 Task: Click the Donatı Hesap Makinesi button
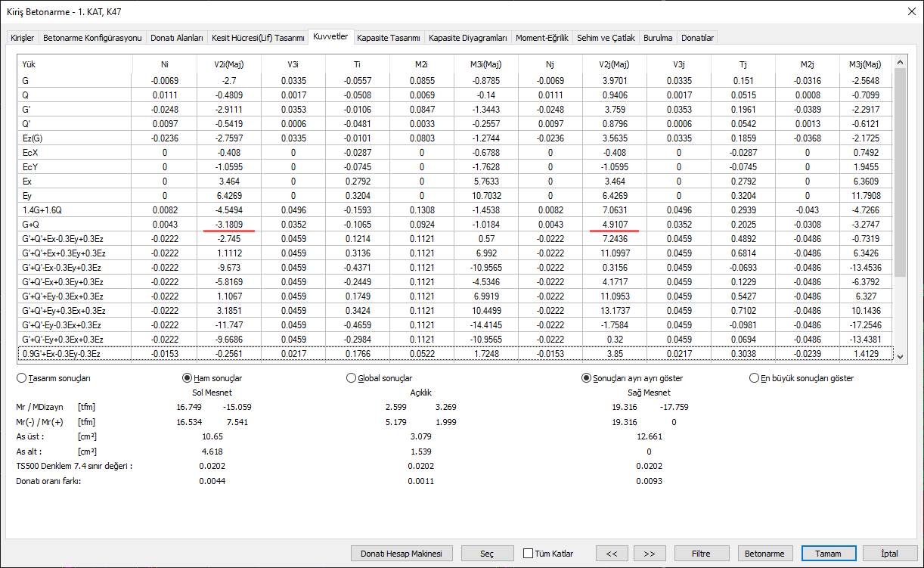pos(402,554)
